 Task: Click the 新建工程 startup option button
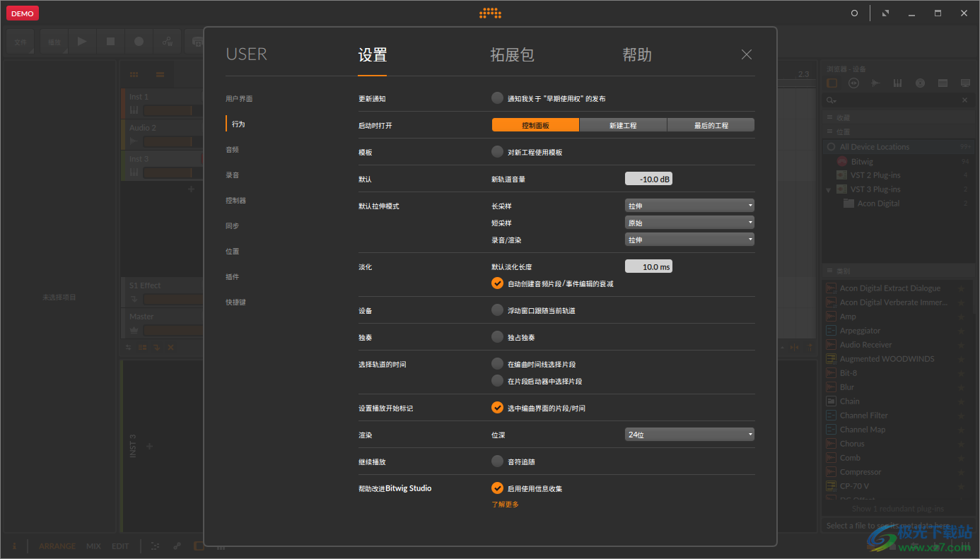tap(623, 124)
